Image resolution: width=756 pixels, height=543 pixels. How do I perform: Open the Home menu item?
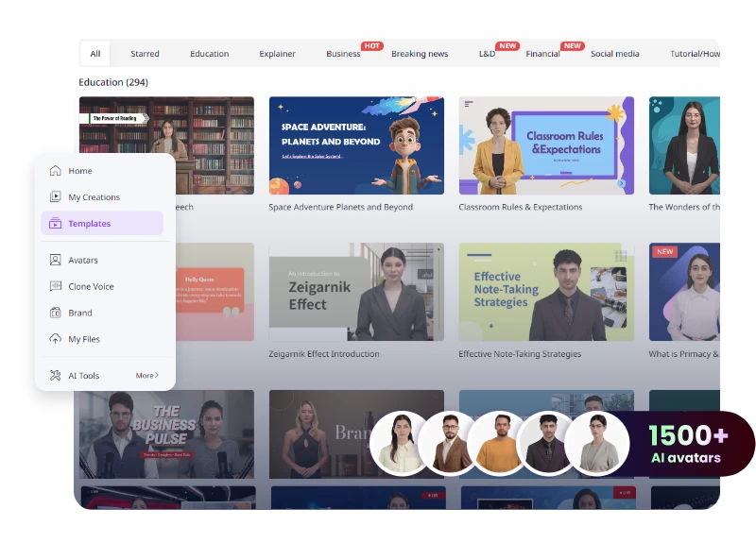[102, 171]
